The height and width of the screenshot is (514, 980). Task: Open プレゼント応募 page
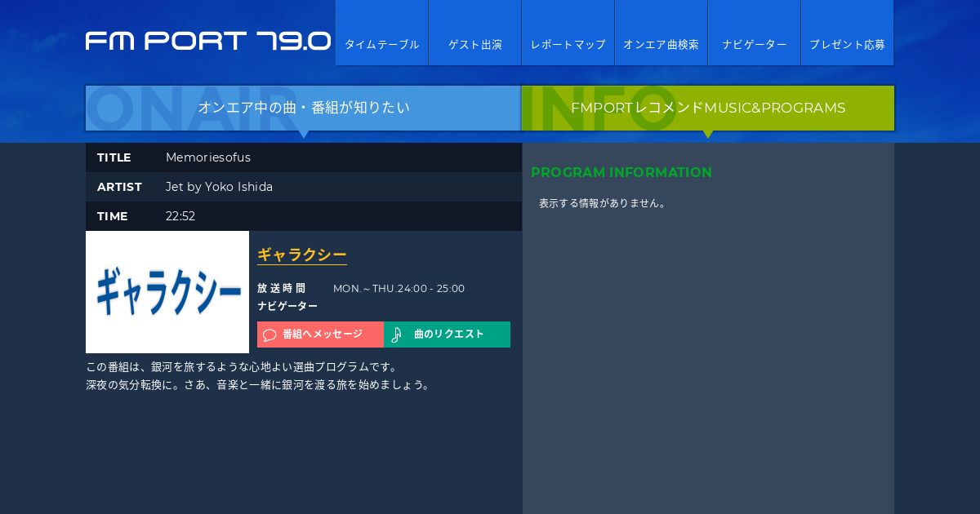coord(847,33)
